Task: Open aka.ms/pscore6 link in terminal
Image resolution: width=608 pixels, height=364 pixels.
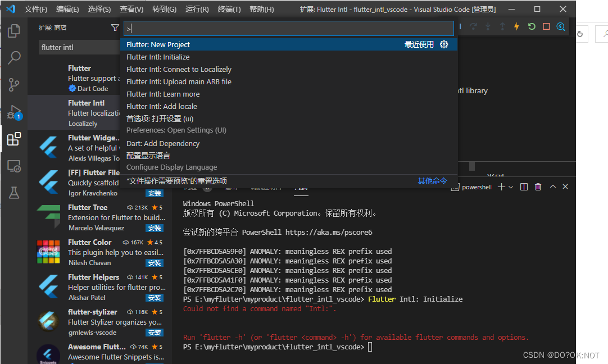Action: click(329, 232)
